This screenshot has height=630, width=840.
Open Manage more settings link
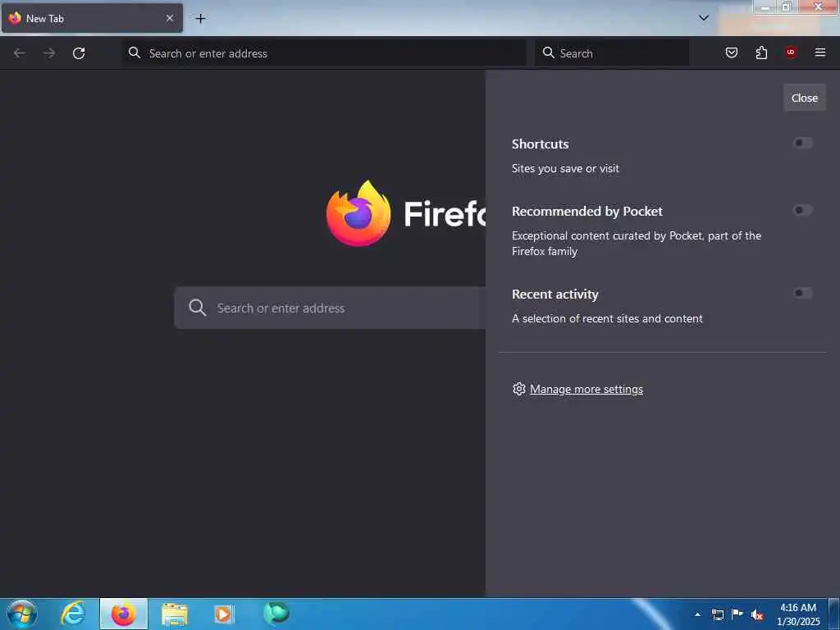pos(586,389)
